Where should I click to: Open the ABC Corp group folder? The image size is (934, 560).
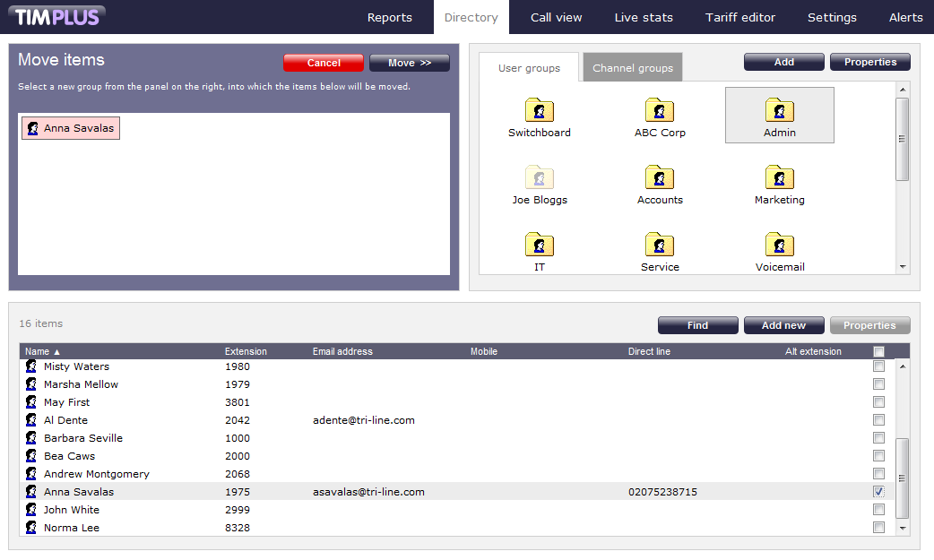coord(659,110)
